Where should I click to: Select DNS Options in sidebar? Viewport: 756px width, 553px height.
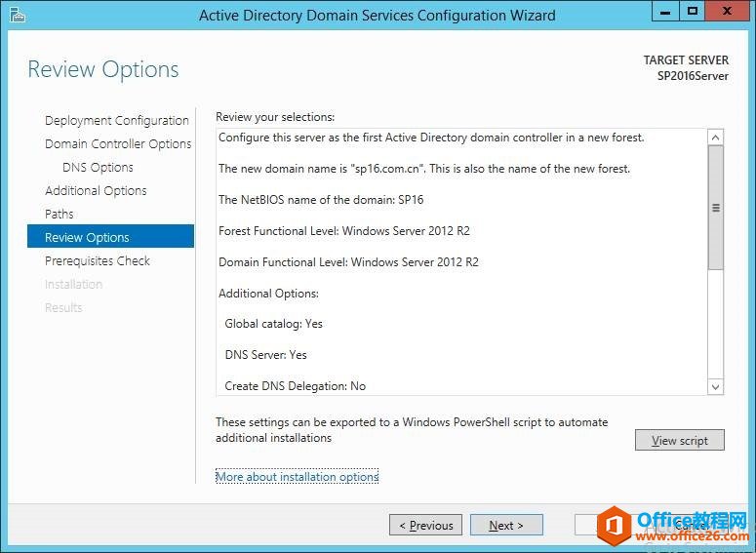pyautogui.click(x=98, y=168)
